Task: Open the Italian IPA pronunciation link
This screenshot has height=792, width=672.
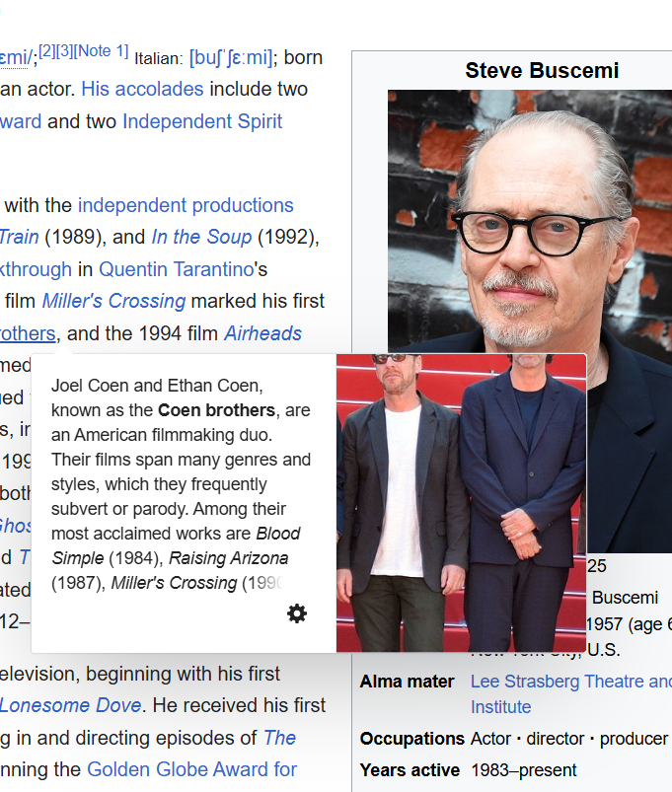Action: [231, 57]
